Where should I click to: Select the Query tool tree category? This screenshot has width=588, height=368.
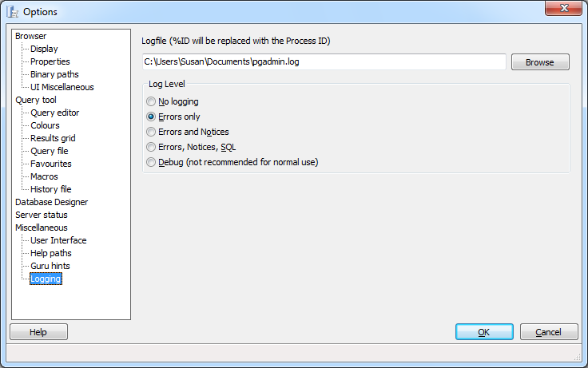pos(36,100)
